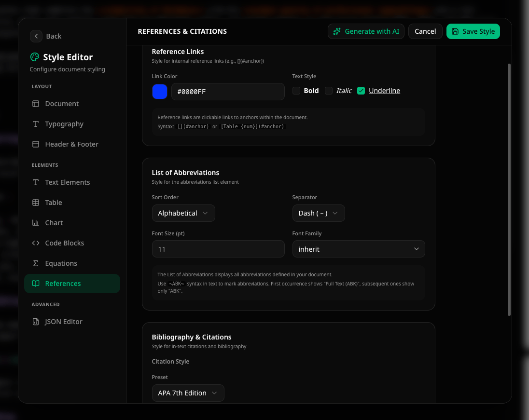Click the Reference Links heading
The width and height of the screenshot is (529, 420).
coord(178,52)
